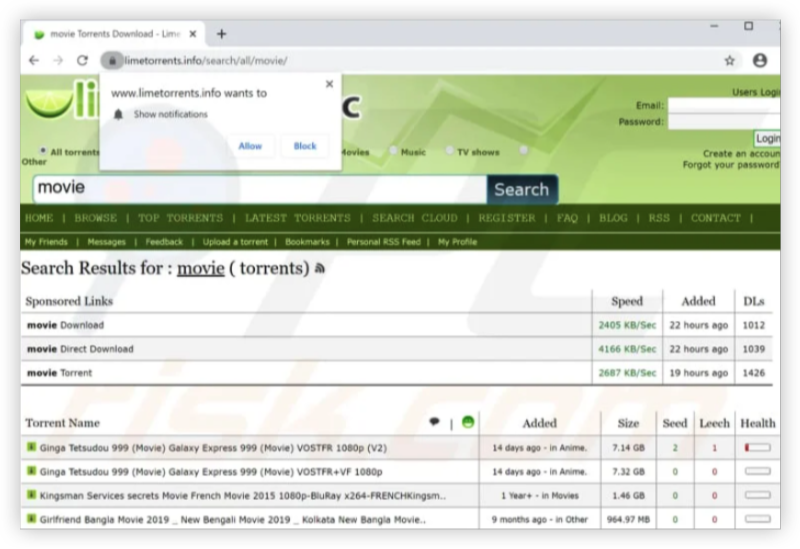This screenshot has height=549, width=800.
Task: Reload the page with refresh icon
Action: [83, 60]
